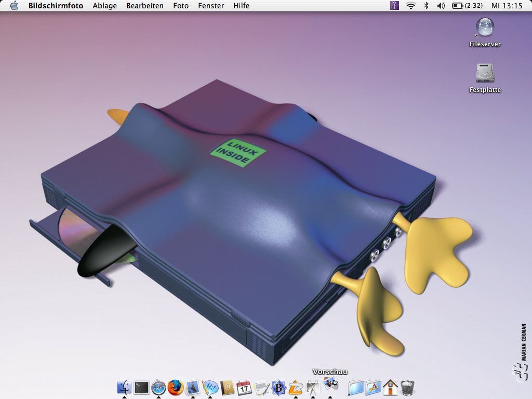532x399 pixels.
Task: Open the Trash in the Dock
Action: pos(407,388)
